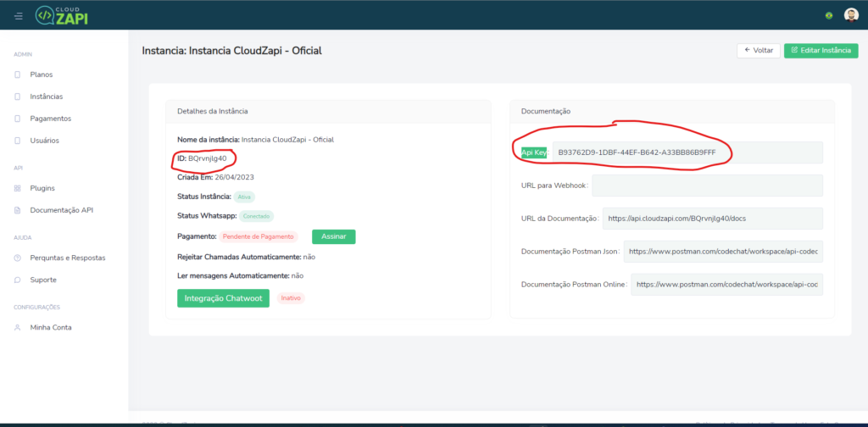Click the Inativo Chatwoot badge
The width and height of the screenshot is (868, 427).
pyautogui.click(x=292, y=298)
